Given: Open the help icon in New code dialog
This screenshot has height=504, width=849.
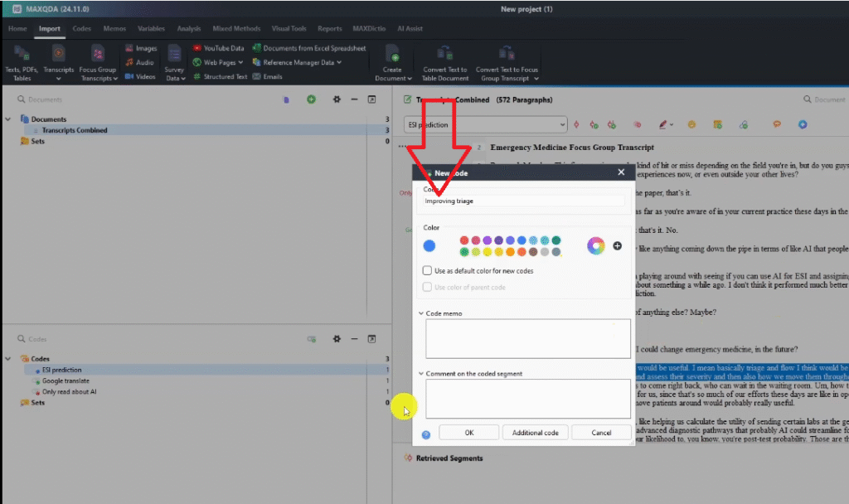Looking at the screenshot, I should click(426, 434).
